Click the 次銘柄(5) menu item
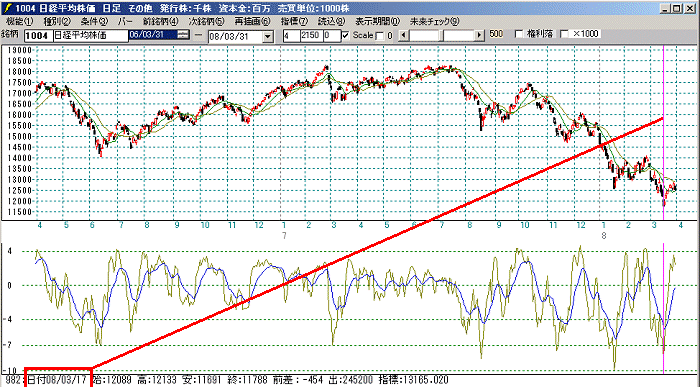 pyautogui.click(x=206, y=21)
